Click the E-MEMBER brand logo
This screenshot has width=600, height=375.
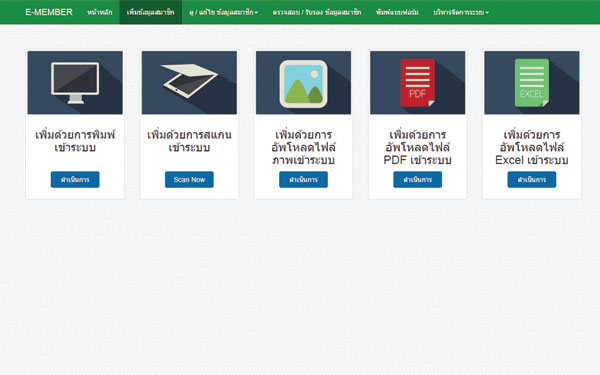click(49, 12)
